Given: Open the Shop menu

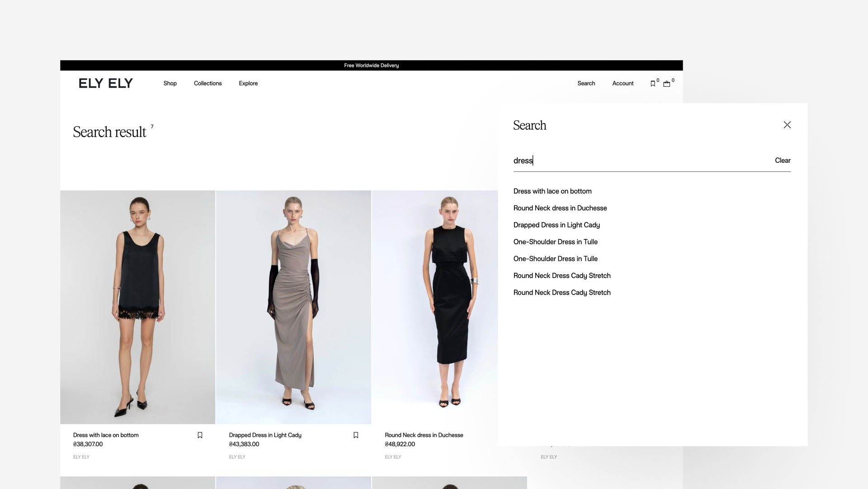Looking at the screenshot, I should tap(170, 83).
